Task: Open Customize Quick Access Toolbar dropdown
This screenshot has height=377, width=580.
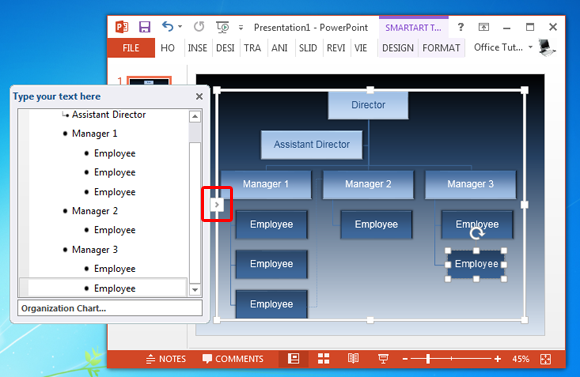Action: coord(241,27)
